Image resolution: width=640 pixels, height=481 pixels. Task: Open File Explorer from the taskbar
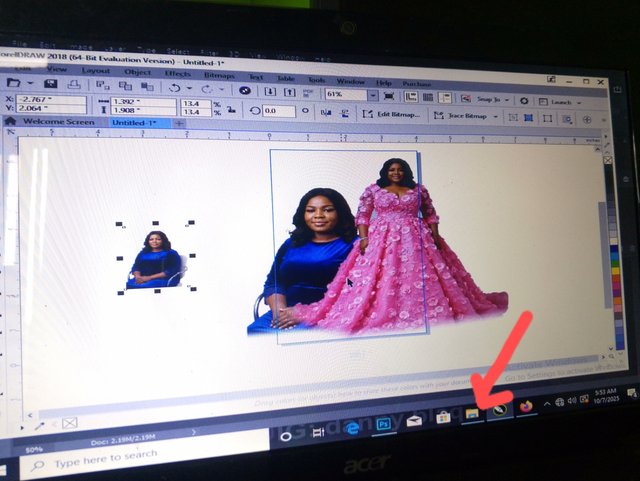point(472,414)
